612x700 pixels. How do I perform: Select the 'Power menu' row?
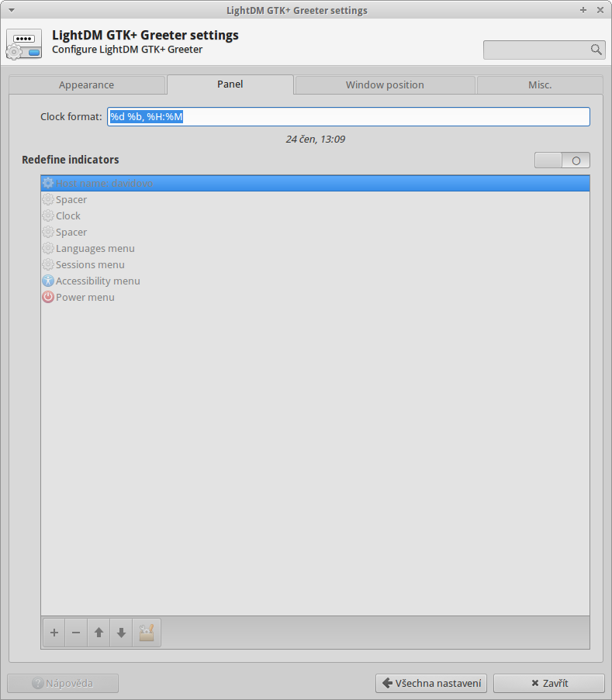pyautogui.click(x=315, y=298)
